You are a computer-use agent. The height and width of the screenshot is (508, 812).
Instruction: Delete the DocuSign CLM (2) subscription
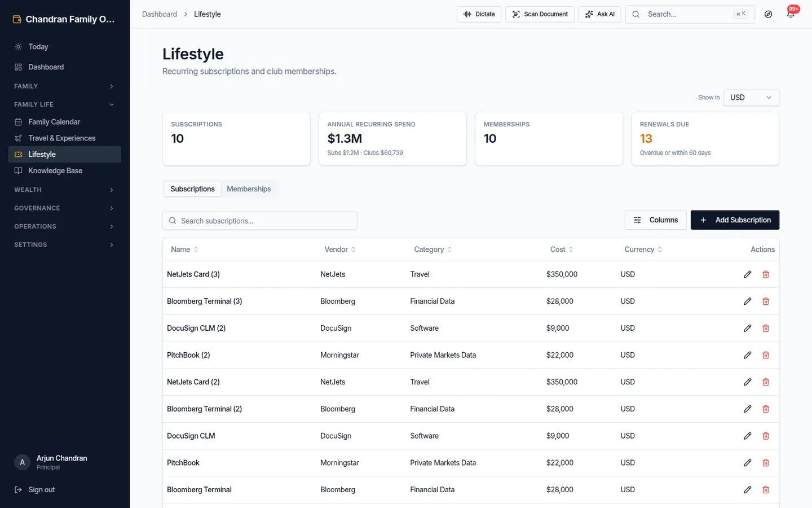(766, 328)
